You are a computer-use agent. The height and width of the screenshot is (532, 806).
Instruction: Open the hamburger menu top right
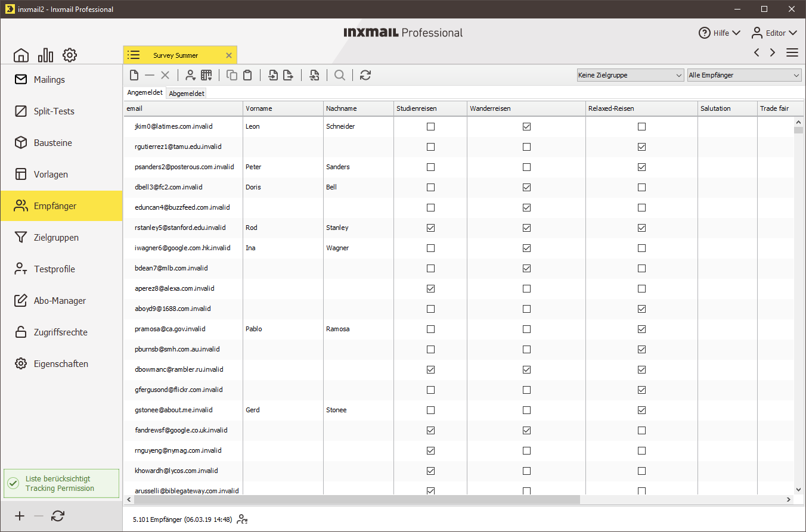[792, 52]
